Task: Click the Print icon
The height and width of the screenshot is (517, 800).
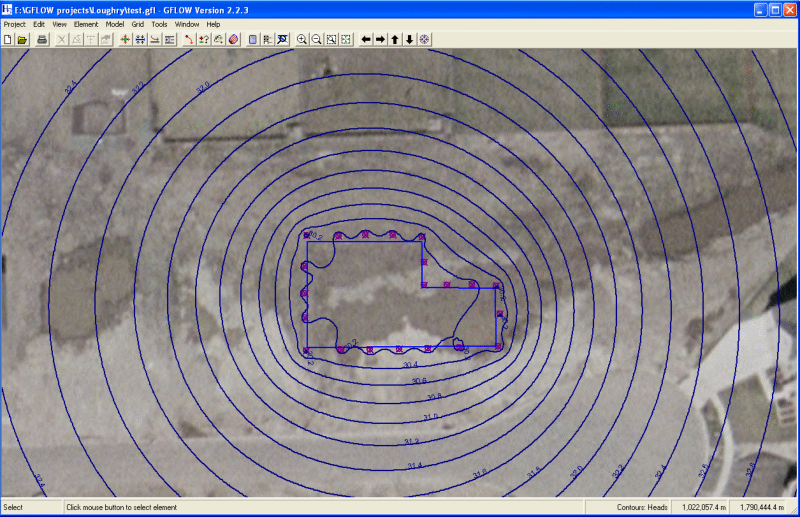Action: pos(42,39)
